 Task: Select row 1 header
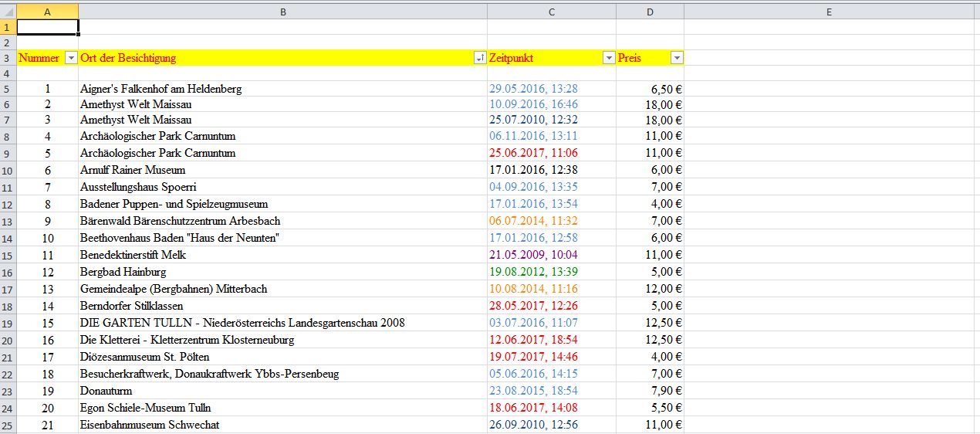(8, 27)
